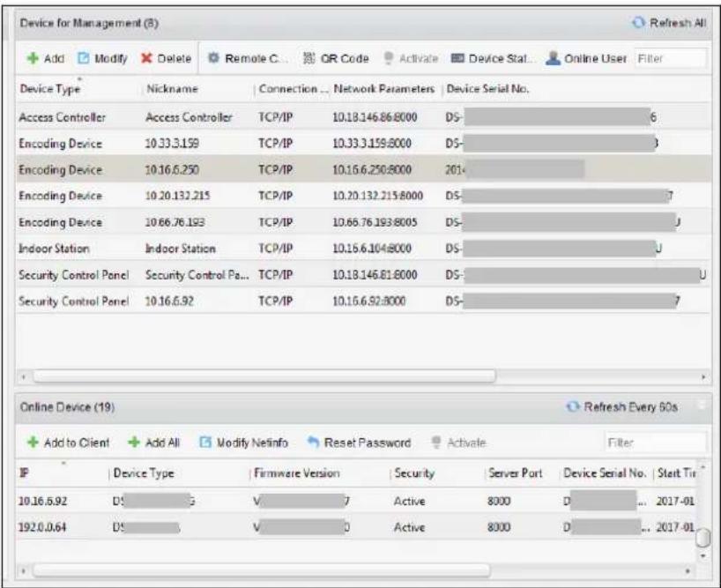Viewport: 721px width, 588px height.
Task: Select the Indoor Station nickname cell
Action: coord(180,249)
